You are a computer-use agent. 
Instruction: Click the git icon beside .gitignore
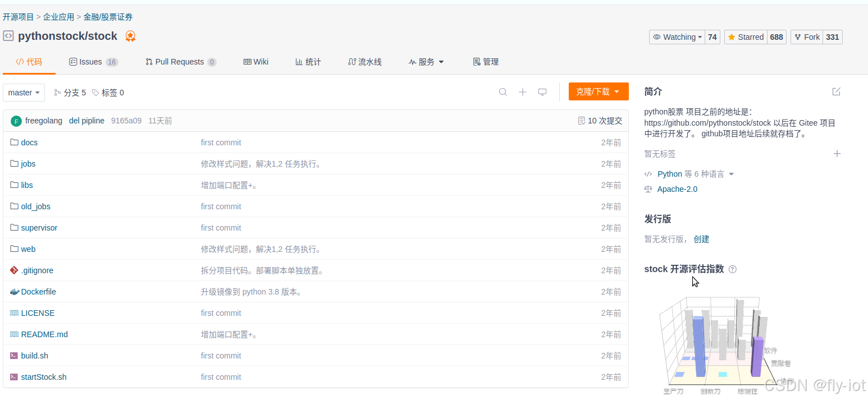point(15,270)
